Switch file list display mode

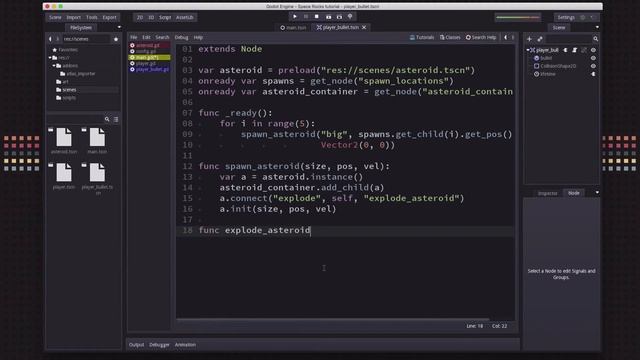[116, 119]
